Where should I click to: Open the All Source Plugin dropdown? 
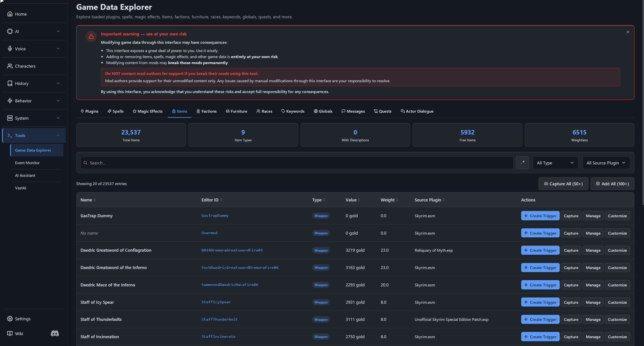click(606, 163)
